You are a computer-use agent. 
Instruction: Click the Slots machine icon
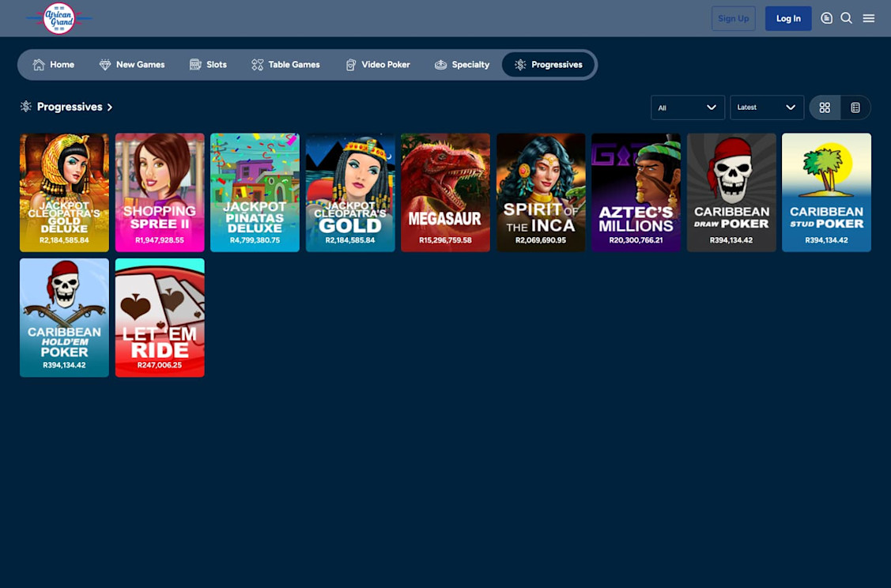[195, 65]
